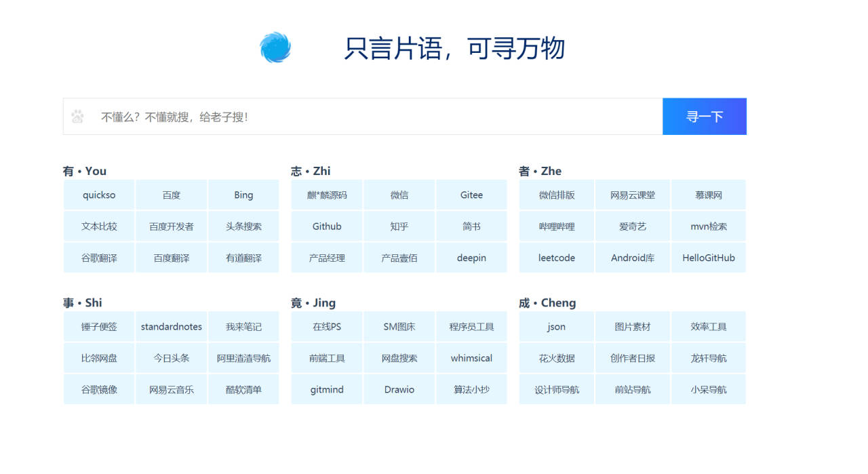Click the 有 • You section heading

click(85, 171)
